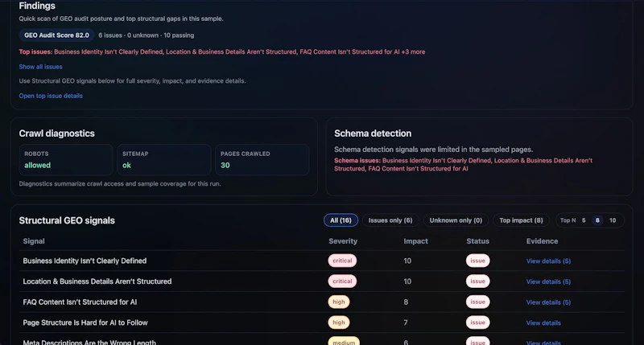Click issue status for FAQ Content row

477,302
